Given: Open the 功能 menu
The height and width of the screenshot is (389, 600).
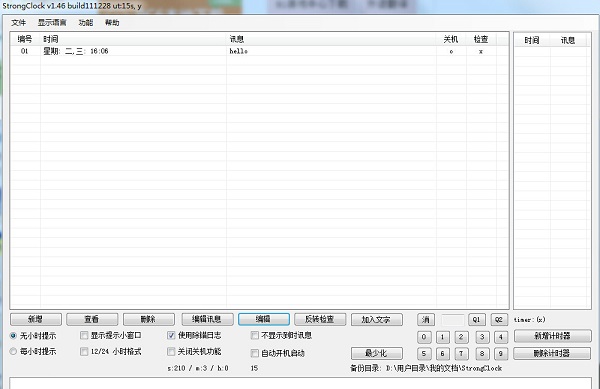Looking at the screenshot, I should pos(86,23).
